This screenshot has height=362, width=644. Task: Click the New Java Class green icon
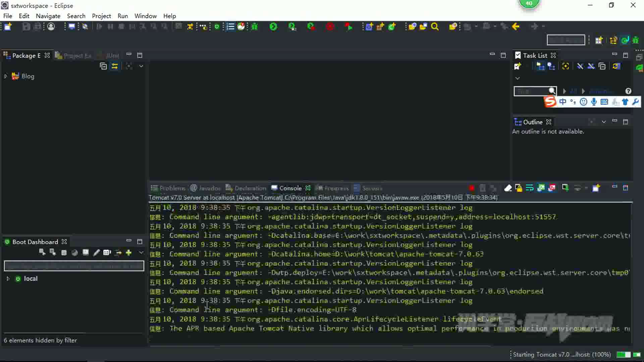(x=392, y=26)
